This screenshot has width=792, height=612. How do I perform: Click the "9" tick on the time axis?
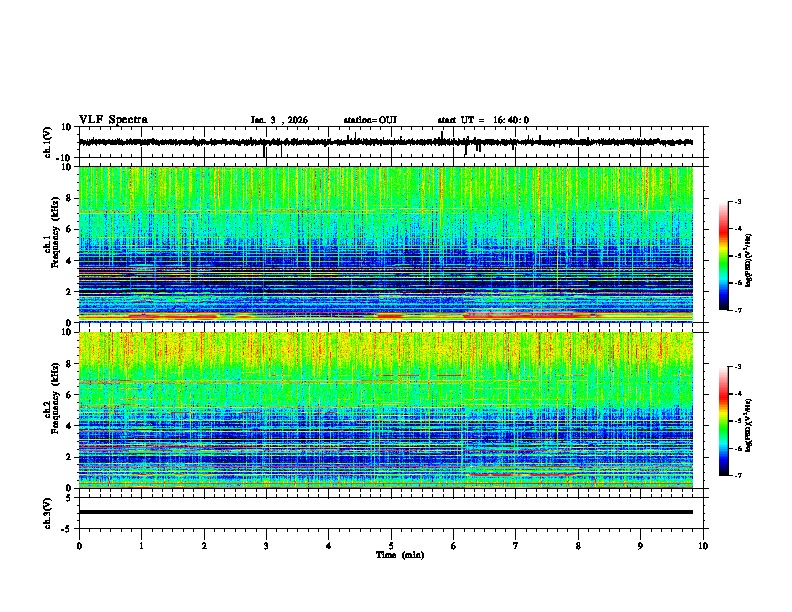(x=640, y=546)
